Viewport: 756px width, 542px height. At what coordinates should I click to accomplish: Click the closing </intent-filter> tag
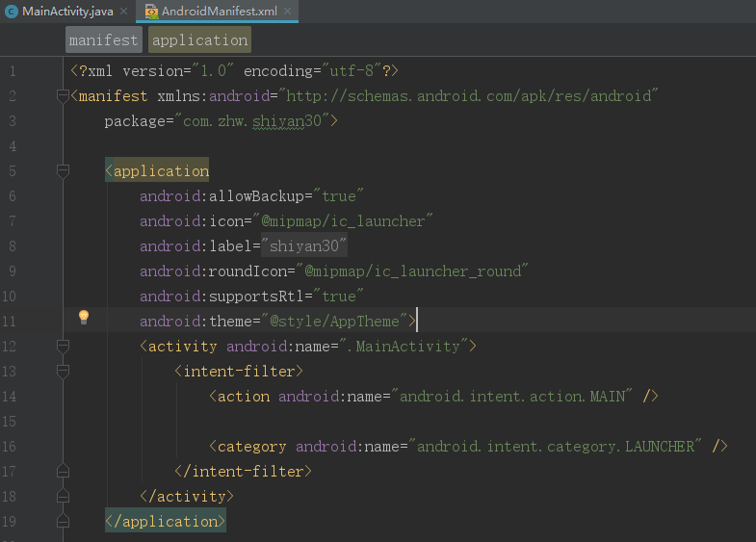coord(243,471)
